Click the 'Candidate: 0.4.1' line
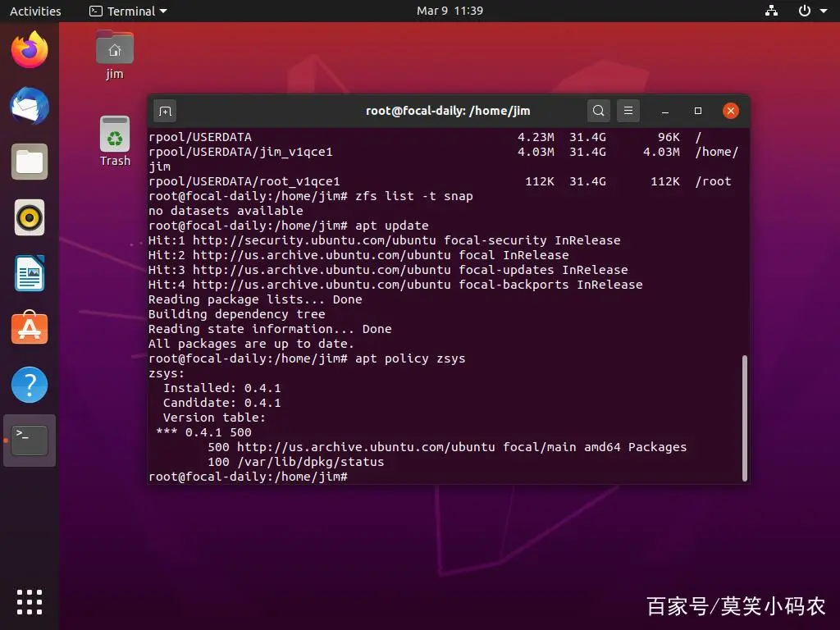 221,403
